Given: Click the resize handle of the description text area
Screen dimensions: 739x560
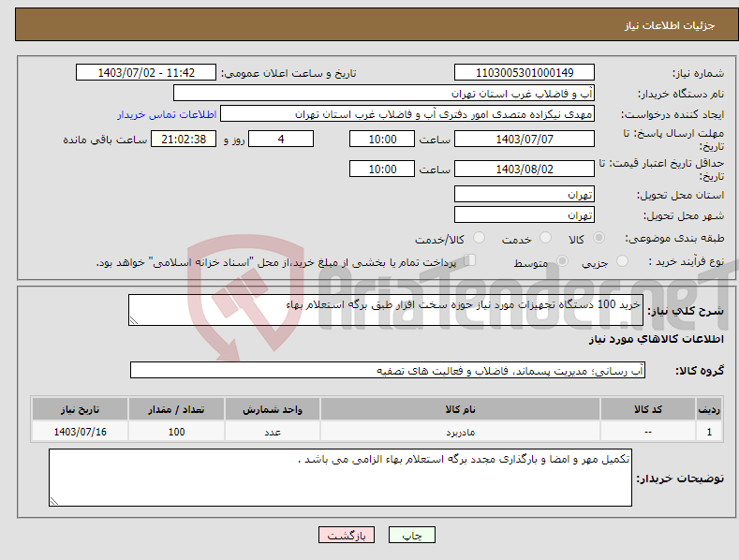Looking at the screenshot, I should [134, 321].
